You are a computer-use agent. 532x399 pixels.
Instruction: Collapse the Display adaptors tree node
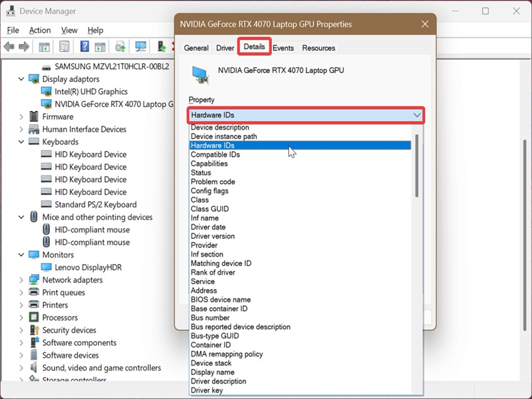coord(21,79)
